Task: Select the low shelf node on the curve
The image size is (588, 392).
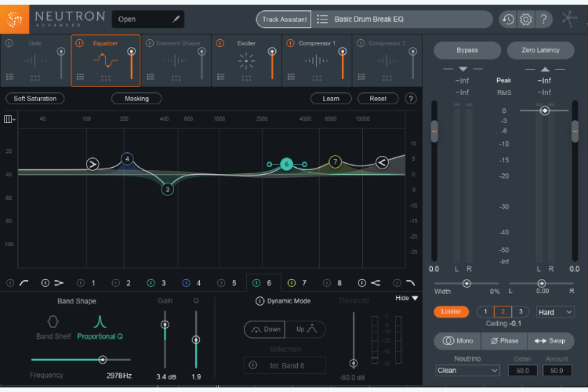Action: [93, 164]
